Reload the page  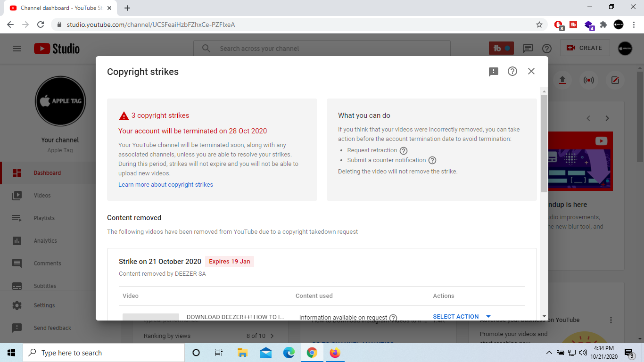pos(41,25)
